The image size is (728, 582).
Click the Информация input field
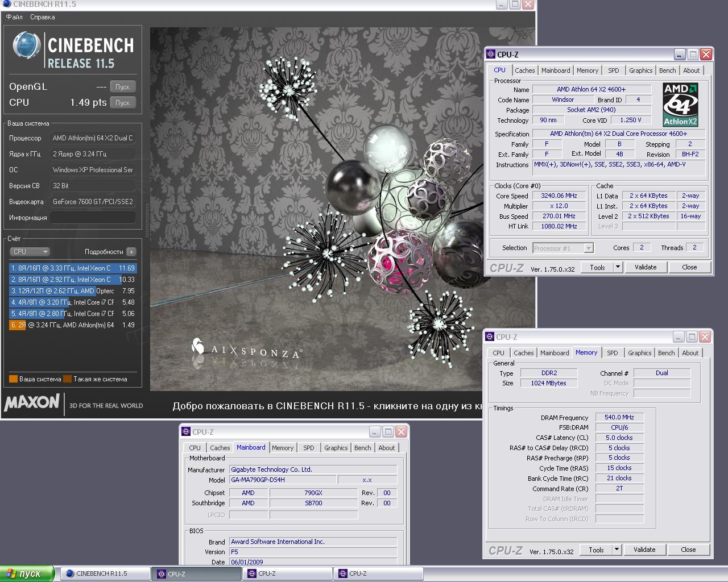[x=93, y=218]
